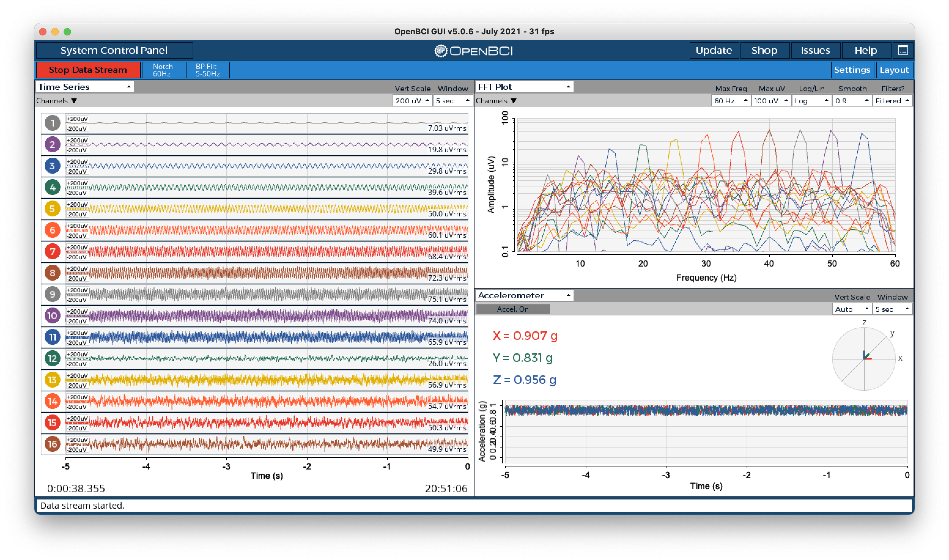The width and height of the screenshot is (949, 560).
Task: Click the channel 1 circle icon
Action: pos(53,123)
